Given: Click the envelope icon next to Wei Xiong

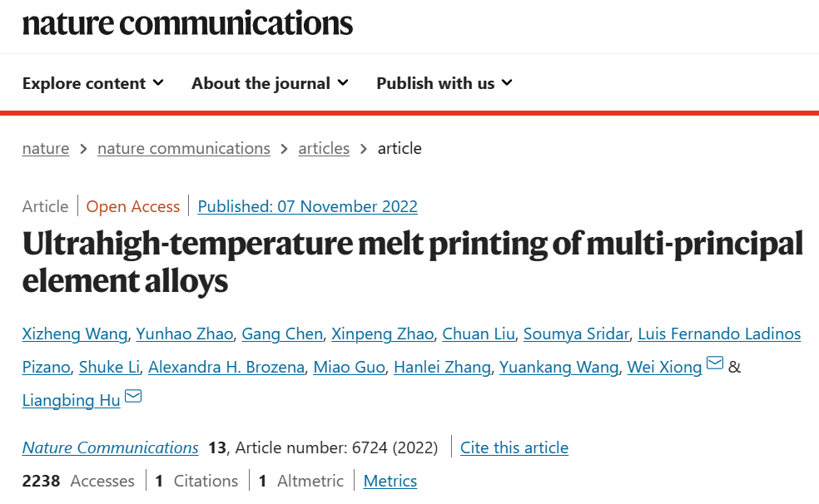Looking at the screenshot, I should 714,363.
